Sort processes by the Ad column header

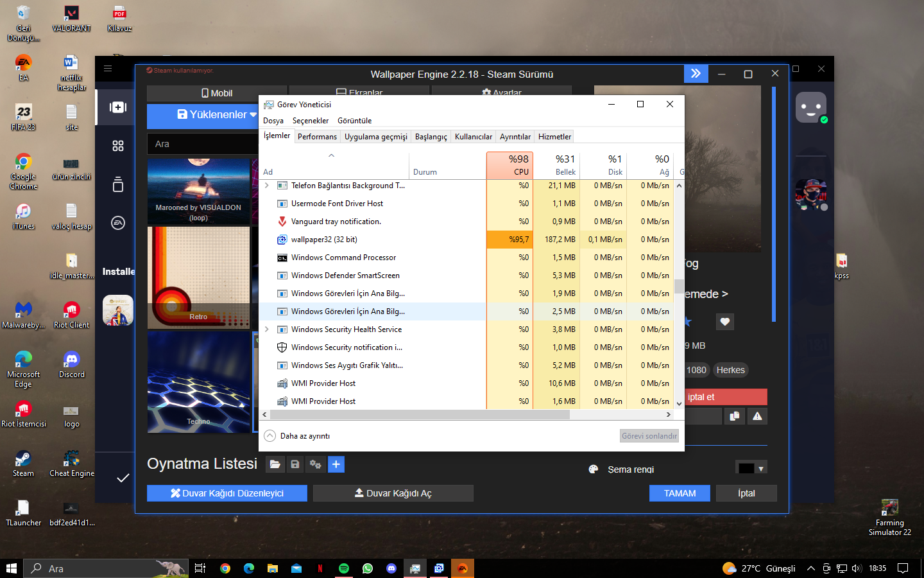tap(334, 165)
